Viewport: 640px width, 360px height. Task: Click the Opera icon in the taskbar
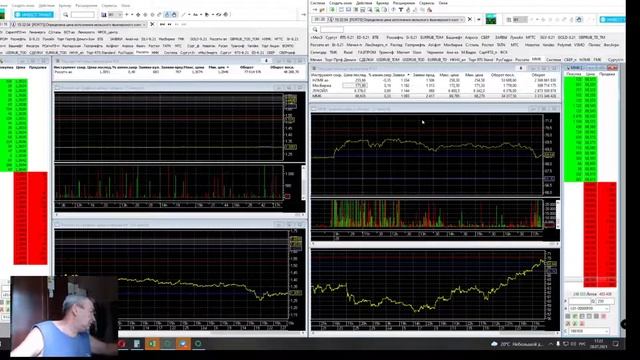(x=122, y=344)
